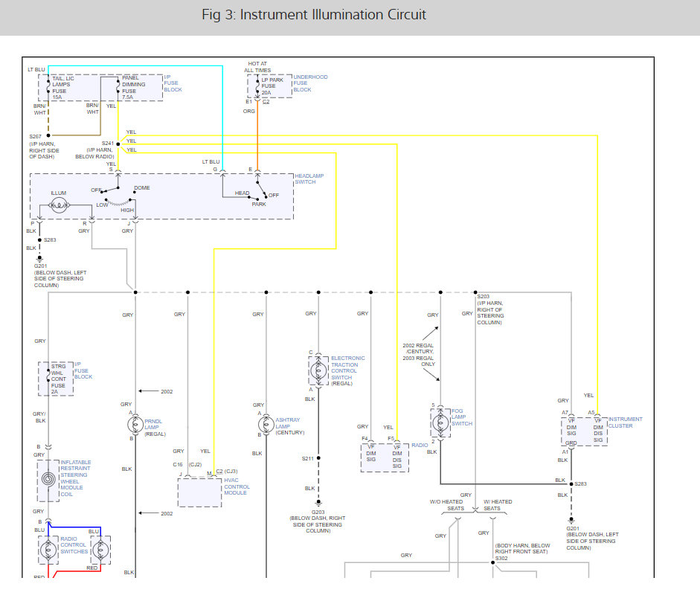
Task: Click the S267 splice label
Action: pyautogui.click(x=35, y=136)
